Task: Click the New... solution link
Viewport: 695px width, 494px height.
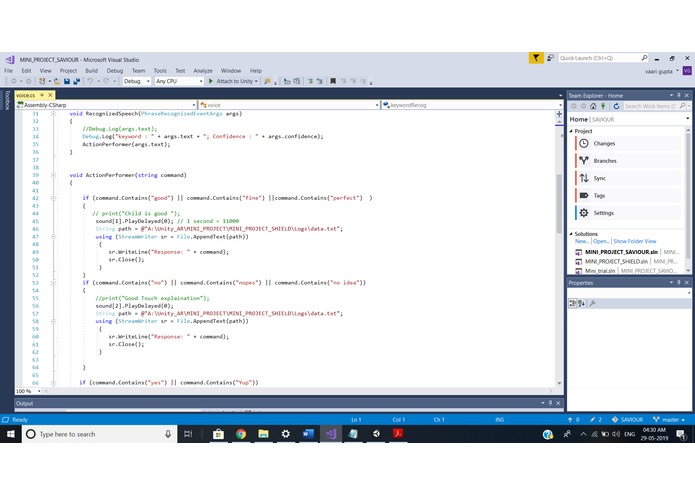Action: tap(582, 241)
